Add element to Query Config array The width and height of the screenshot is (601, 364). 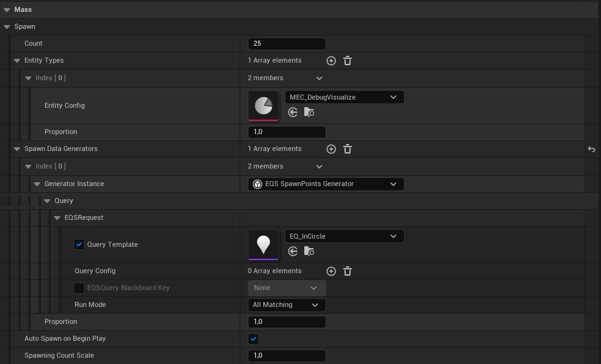tap(331, 271)
